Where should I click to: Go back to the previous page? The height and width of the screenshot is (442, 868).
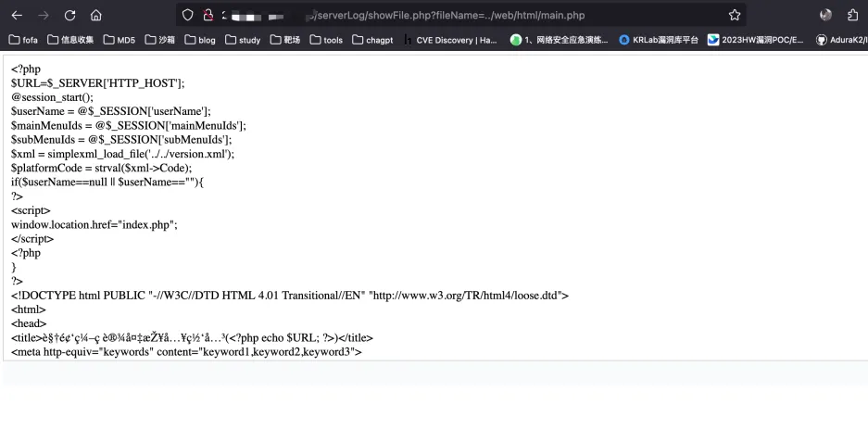pyautogui.click(x=18, y=16)
